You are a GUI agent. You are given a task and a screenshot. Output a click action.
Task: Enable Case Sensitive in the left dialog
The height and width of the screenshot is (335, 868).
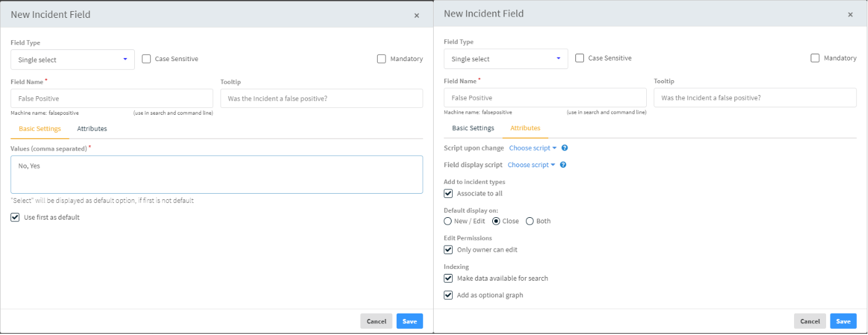(x=147, y=59)
